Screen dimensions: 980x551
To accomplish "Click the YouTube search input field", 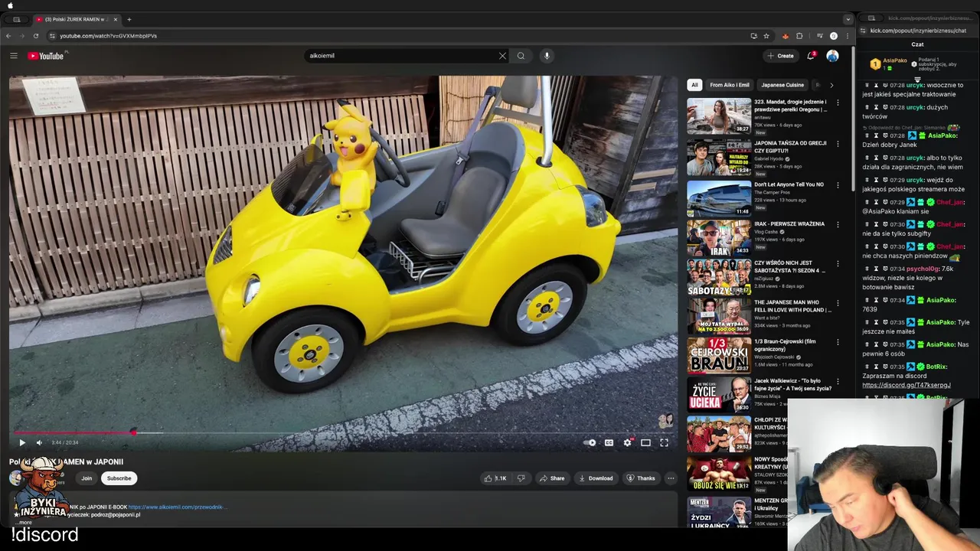I will [402, 56].
